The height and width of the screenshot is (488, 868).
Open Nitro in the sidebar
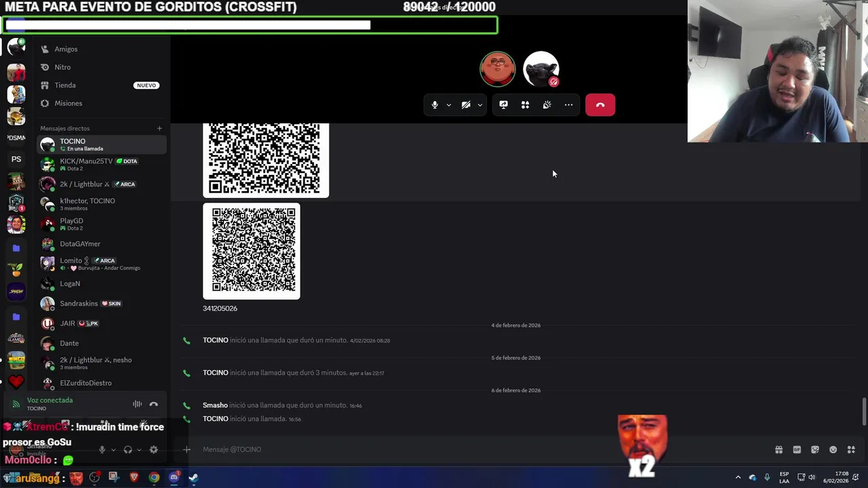[102, 67]
